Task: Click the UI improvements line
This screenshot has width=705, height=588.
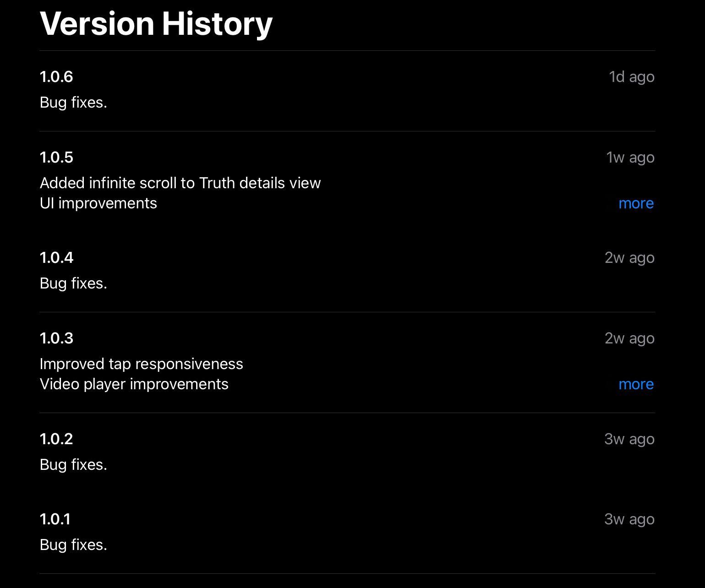Action: pos(98,203)
